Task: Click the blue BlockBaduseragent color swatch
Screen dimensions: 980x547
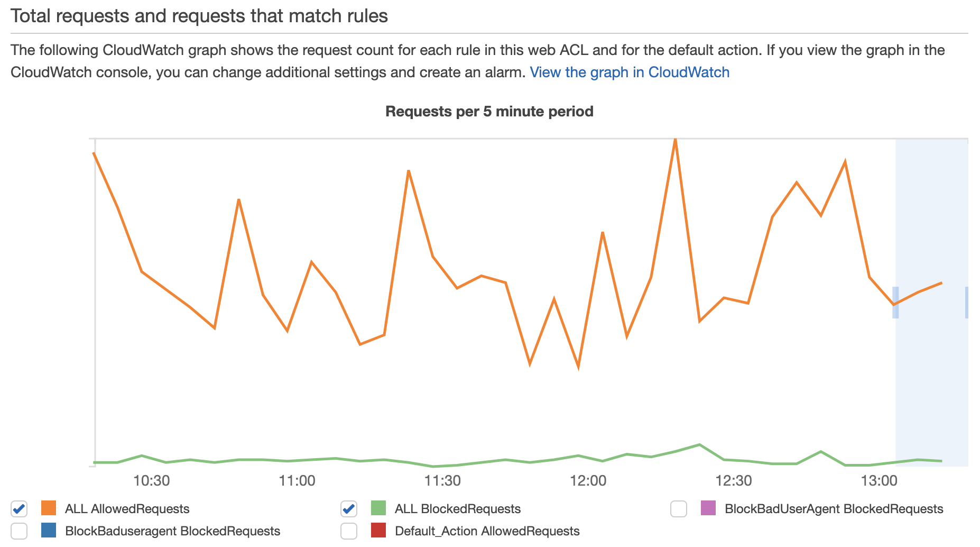Action: click(x=49, y=530)
